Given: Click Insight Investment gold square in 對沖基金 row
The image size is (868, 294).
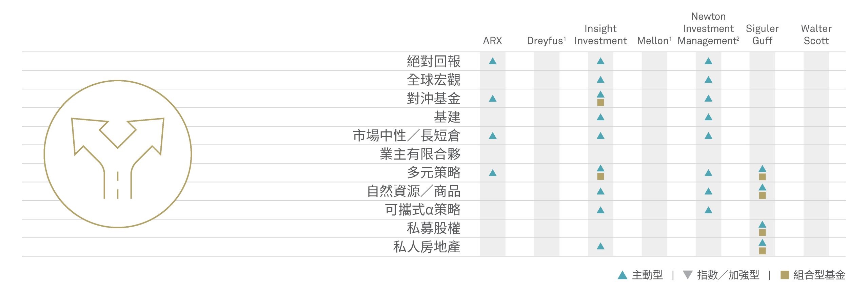Looking at the screenshot, I should coord(600,102).
